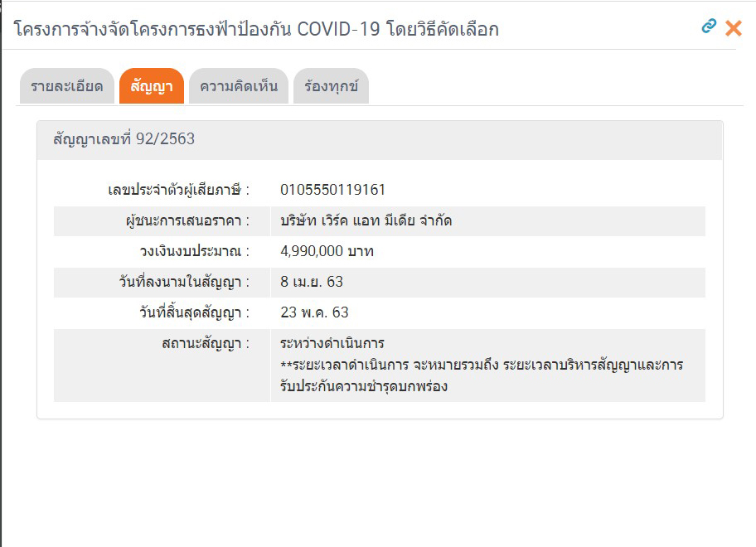Image resolution: width=756 pixels, height=547 pixels.
Task: Open the ความคิดเห็น tab
Action: tap(238, 86)
